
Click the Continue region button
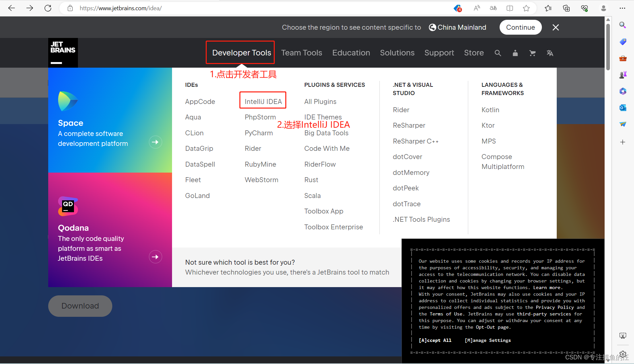point(520,27)
